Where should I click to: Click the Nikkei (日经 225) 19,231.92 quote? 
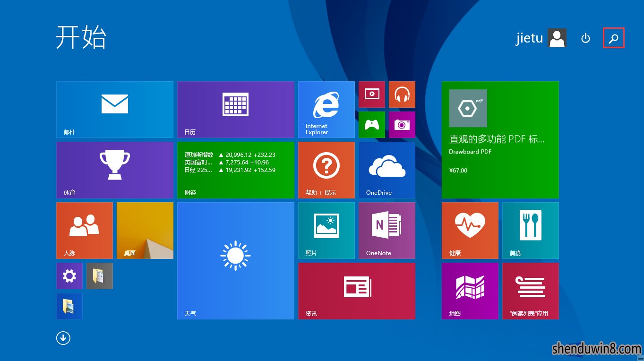(230, 170)
